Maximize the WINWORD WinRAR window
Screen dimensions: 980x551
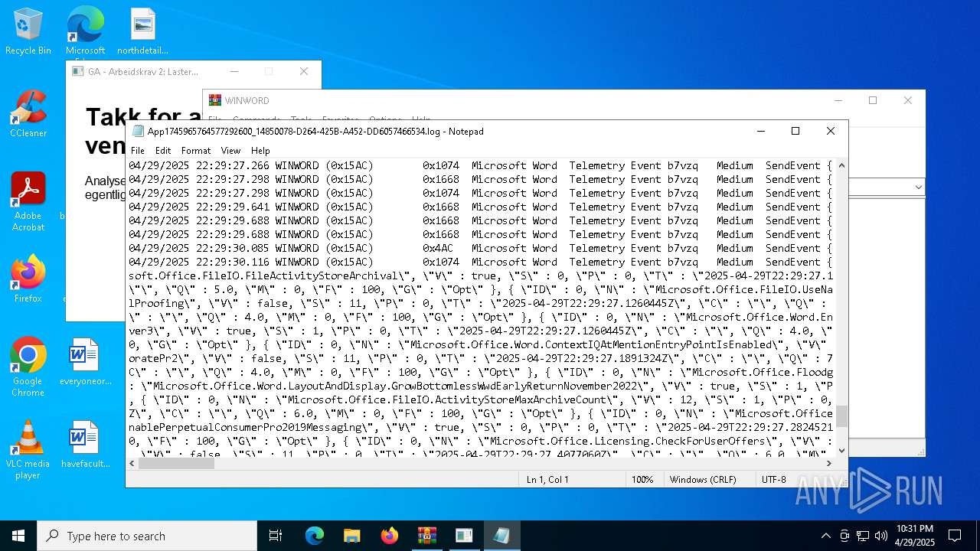pos(873,100)
